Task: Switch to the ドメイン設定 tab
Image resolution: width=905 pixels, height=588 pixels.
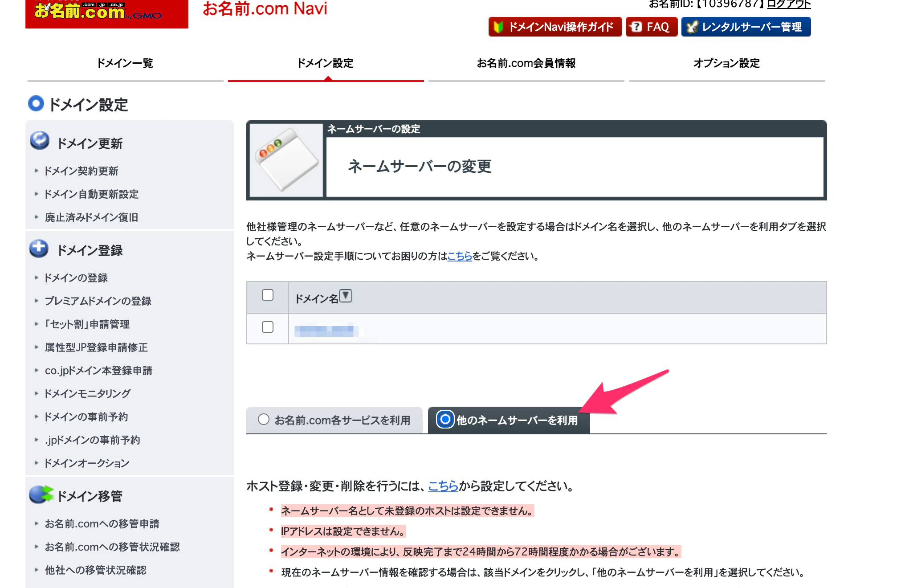Action: click(326, 63)
